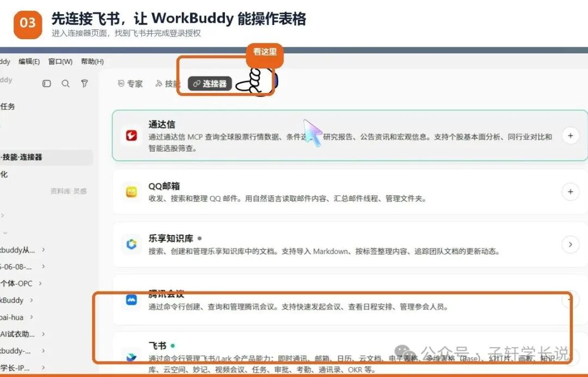Expand the pai-hua sidebar entry chevron

(x=31, y=317)
